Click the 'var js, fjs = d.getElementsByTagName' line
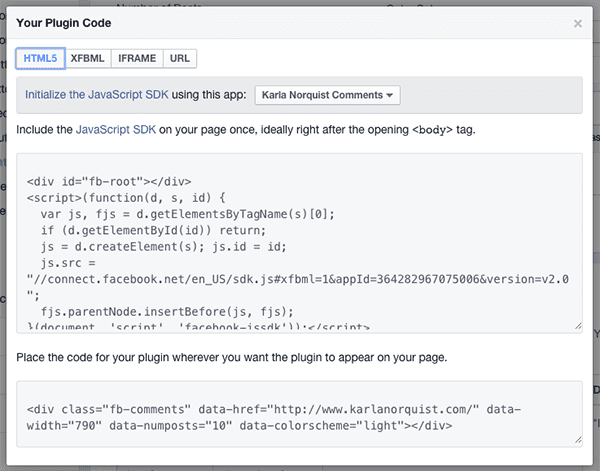This screenshot has width=600, height=471. tap(188, 214)
